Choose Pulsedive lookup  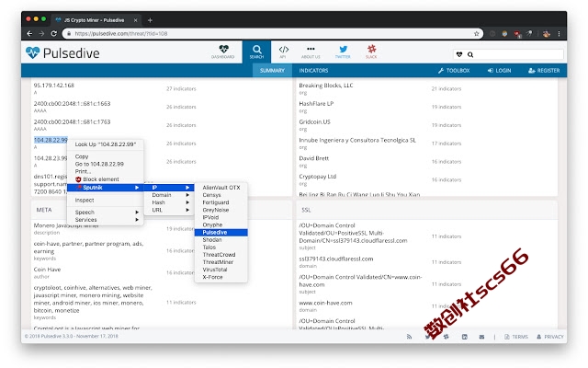220,233
